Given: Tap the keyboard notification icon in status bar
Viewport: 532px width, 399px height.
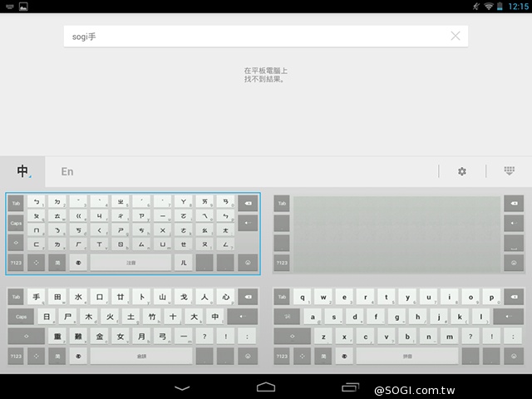Looking at the screenshot, I should click(10, 6).
